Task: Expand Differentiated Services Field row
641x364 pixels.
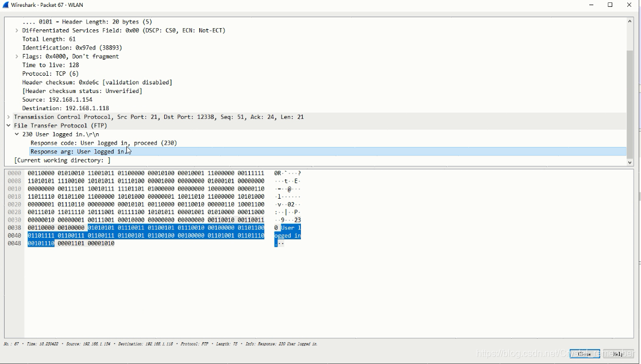Action: [17, 30]
